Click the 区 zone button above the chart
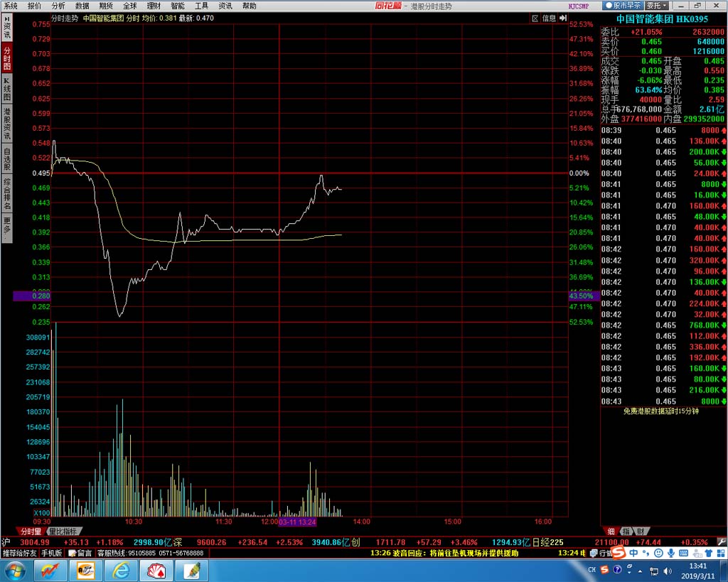 (x=535, y=18)
